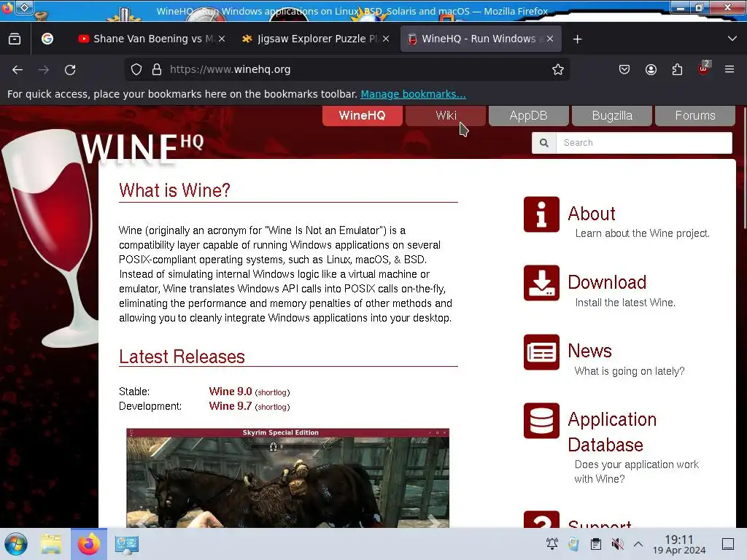
Task: Open the Firefox account icon
Action: 651,70
